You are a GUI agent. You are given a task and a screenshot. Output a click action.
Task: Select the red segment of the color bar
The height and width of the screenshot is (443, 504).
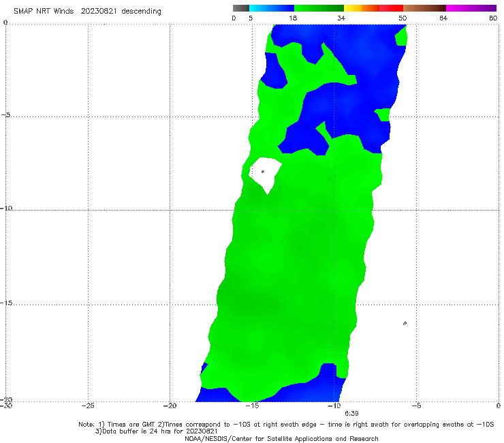pos(391,8)
